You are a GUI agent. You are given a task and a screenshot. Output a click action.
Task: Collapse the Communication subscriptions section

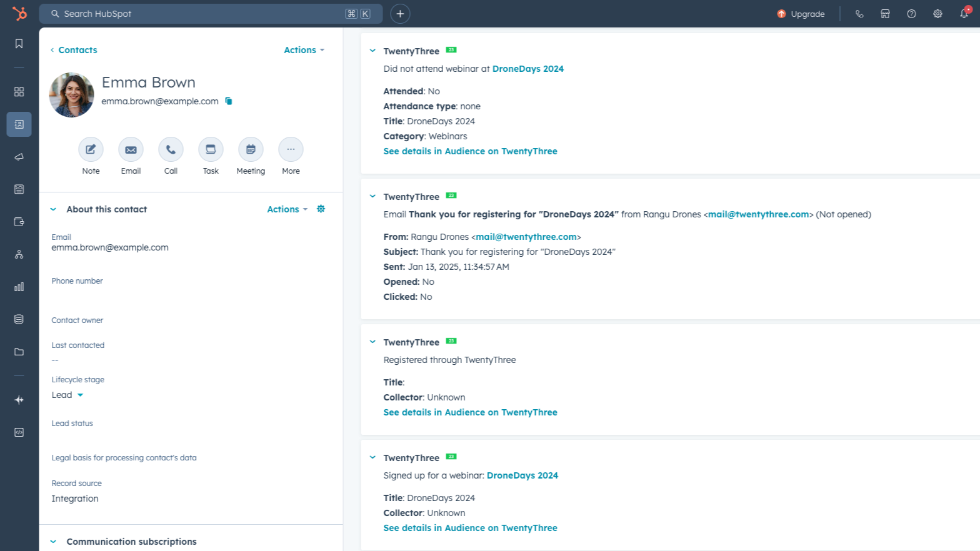(53, 542)
